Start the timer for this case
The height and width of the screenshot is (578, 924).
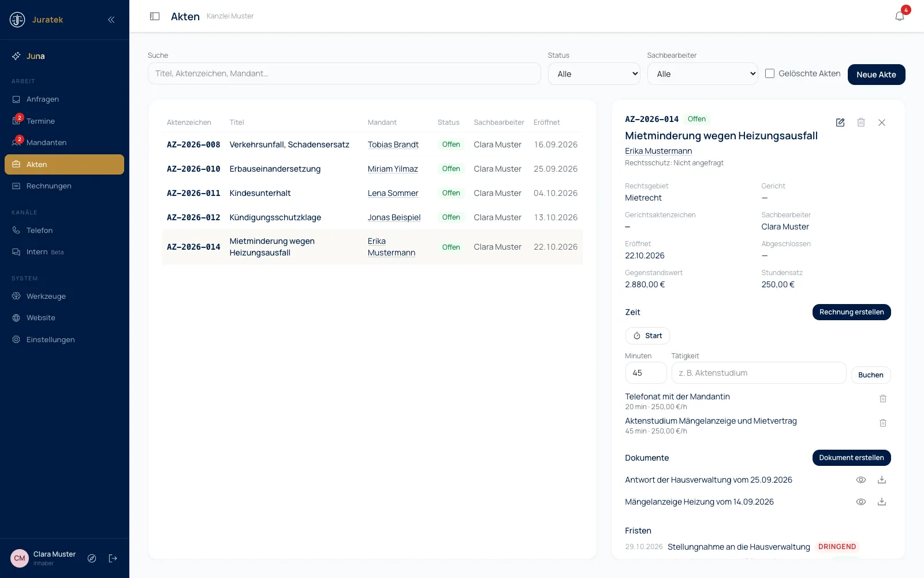coord(647,336)
